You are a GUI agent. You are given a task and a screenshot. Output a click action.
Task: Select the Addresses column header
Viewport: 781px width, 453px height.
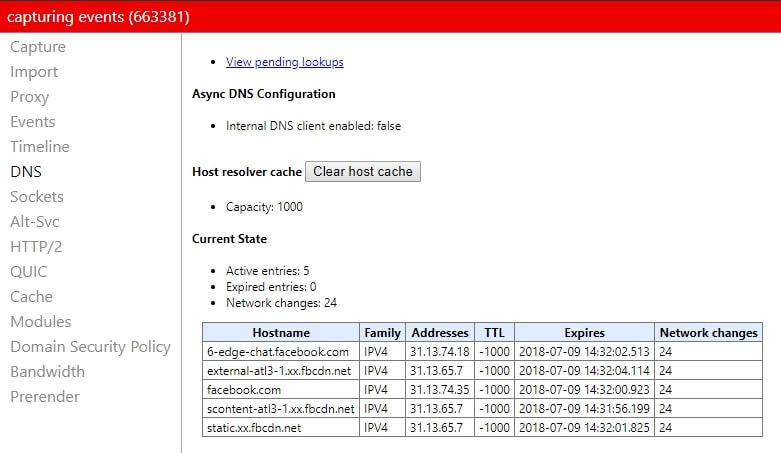point(440,332)
